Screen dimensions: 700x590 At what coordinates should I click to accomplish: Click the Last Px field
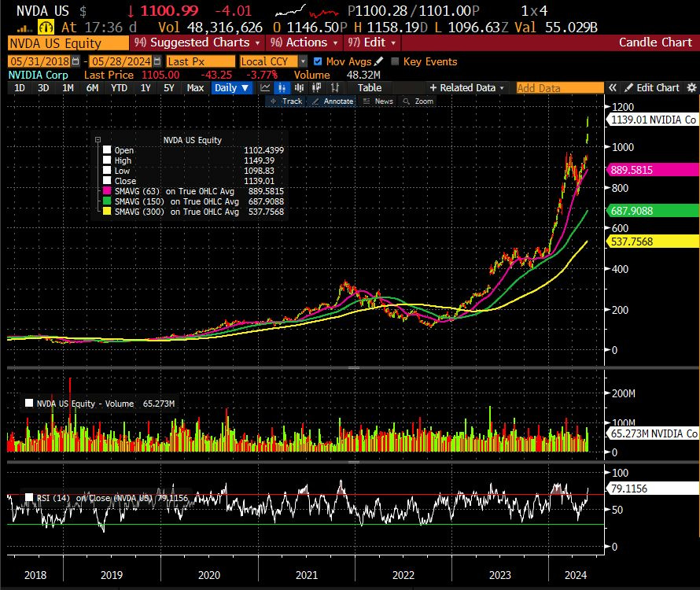point(201,61)
